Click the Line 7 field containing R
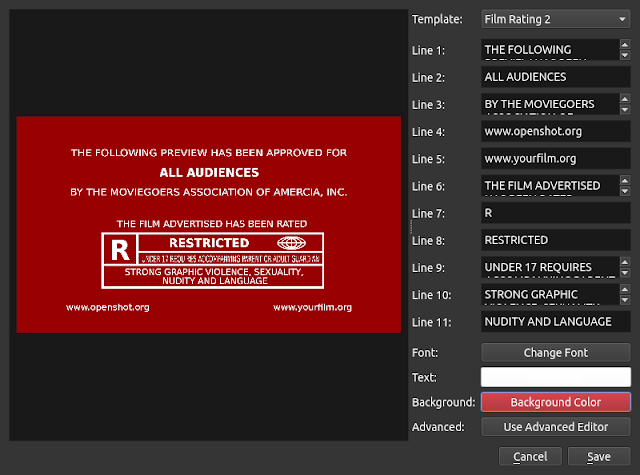The width and height of the screenshot is (640, 475). click(556, 213)
